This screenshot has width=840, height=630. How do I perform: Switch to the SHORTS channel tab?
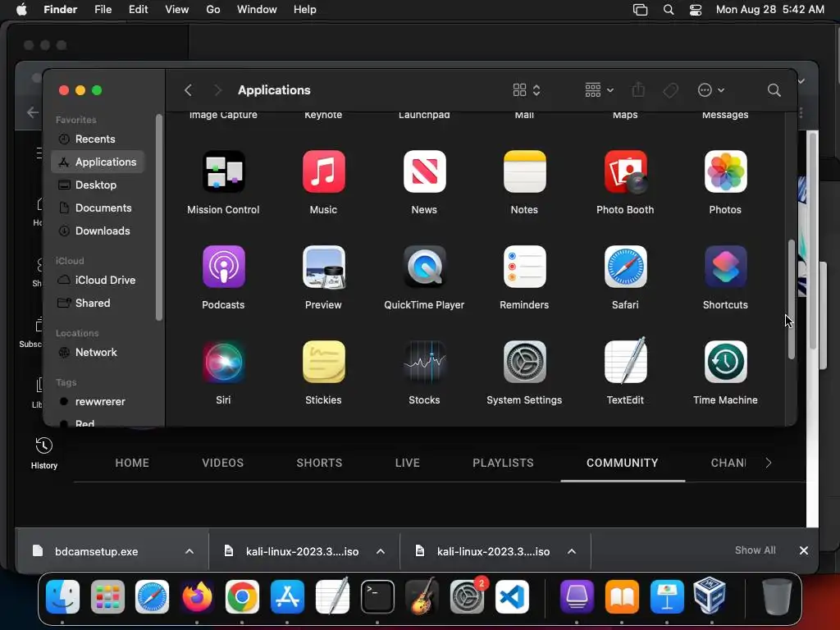click(319, 463)
